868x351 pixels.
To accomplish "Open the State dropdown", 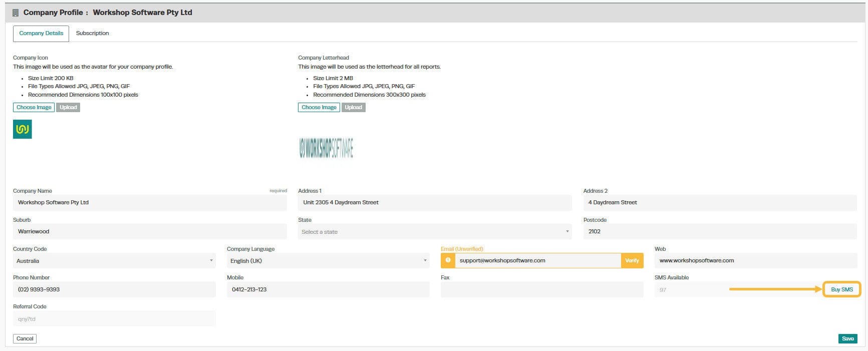I will click(x=435, y=232).
